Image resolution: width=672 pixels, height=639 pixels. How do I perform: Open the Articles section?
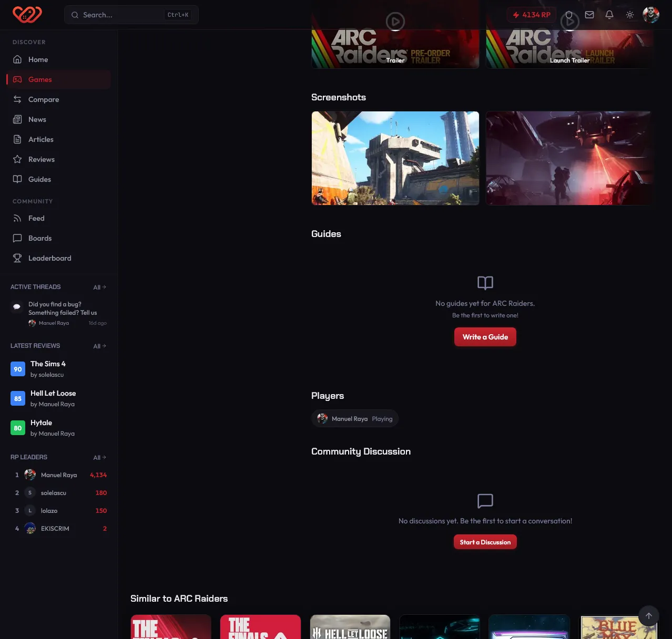17,139
